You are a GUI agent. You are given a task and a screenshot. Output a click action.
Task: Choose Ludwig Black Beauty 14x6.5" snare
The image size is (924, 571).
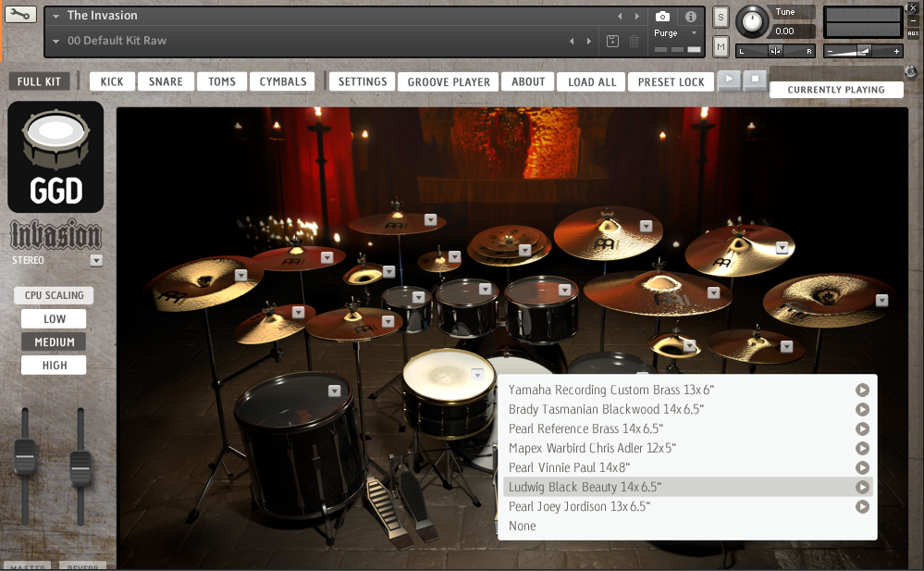pyautogui.click(x=687, y=487)
